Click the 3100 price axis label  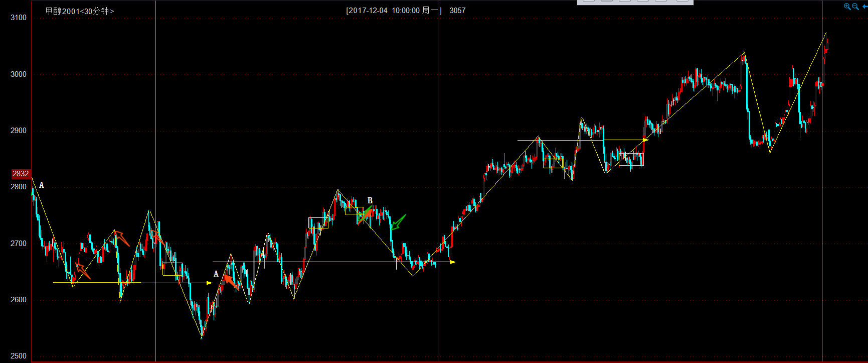(19, 18)
